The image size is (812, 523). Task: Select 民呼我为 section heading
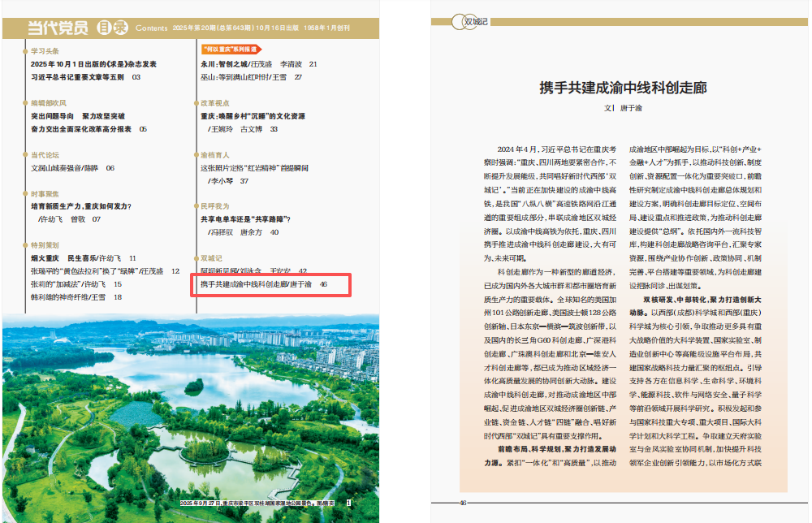pyautogui.click(x=215, y=206)
